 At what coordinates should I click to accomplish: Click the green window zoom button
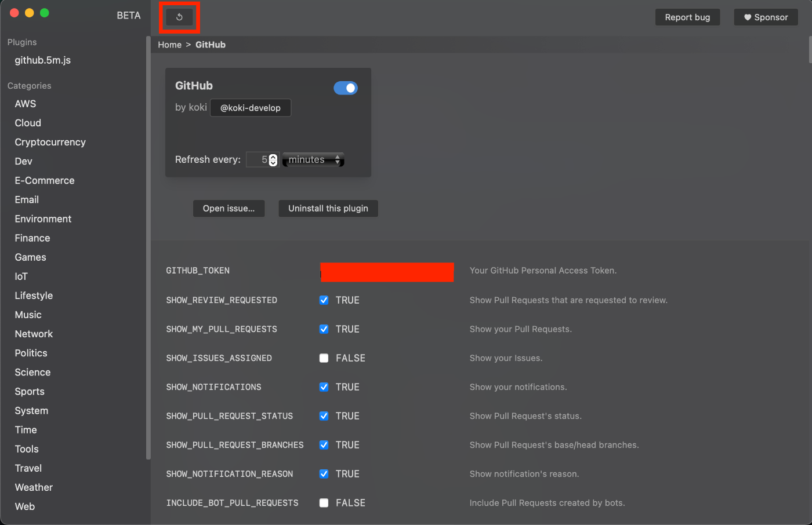coord(45,13)
